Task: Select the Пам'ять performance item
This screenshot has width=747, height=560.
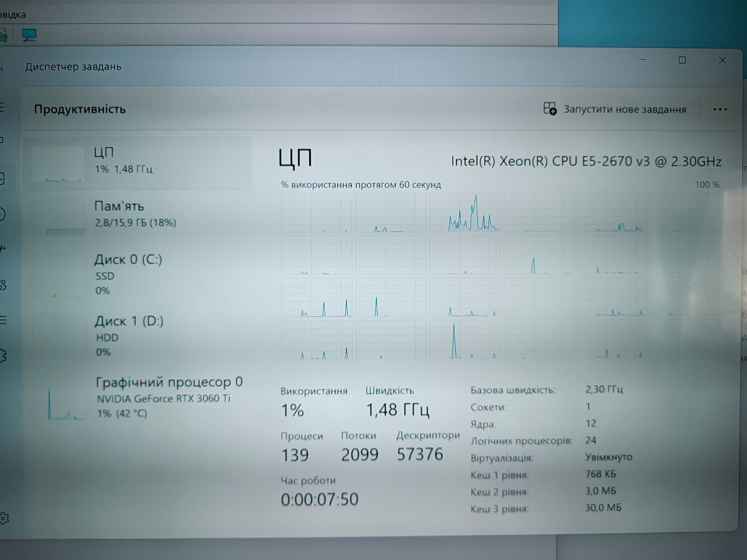Action: click(138, 217)
